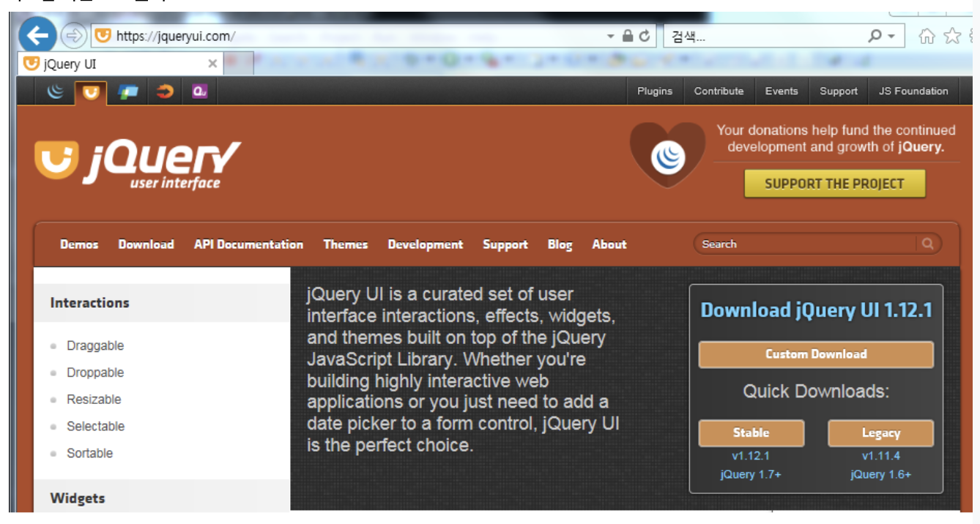Image resolution: width=980 pixels, height=524 pixels.
Task: Close the jQuery UI browser tab
Action: [212, 64]
